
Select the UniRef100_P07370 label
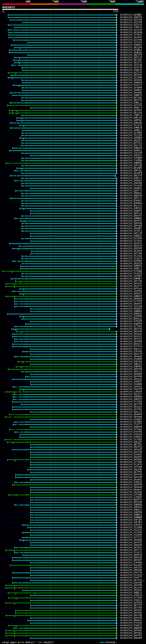pos(131,347)
